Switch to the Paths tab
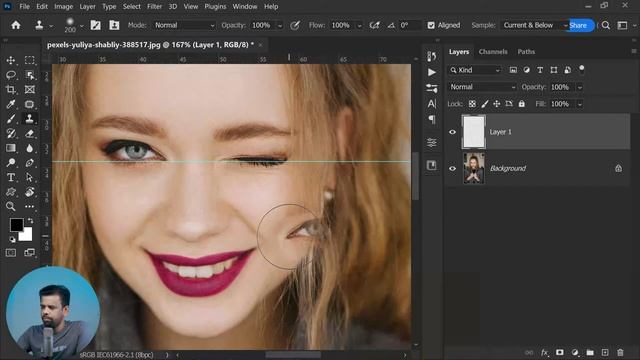 (526, 52)
